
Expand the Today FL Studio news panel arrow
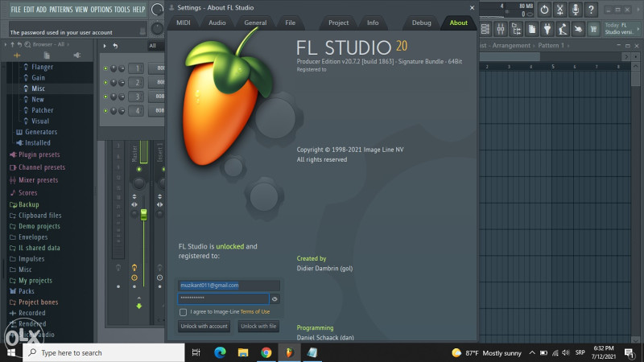tap(638, 29)
